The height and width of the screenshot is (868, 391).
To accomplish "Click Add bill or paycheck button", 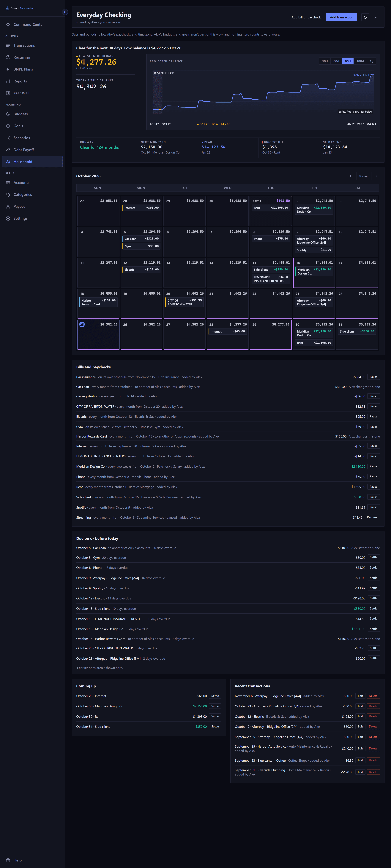I will pos(306,17).
